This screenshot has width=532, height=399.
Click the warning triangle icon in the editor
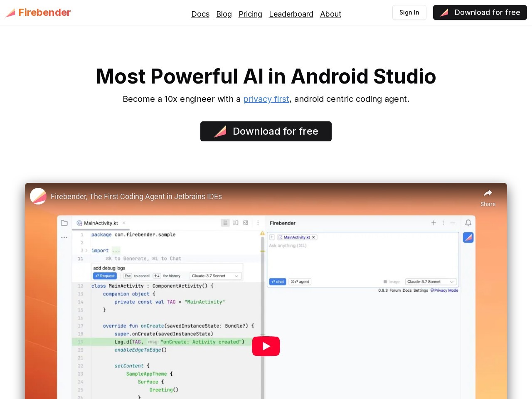(262, 234)
